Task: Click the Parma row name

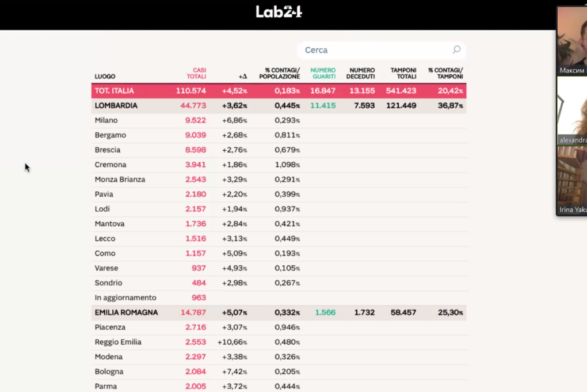Action: [105, 386]
